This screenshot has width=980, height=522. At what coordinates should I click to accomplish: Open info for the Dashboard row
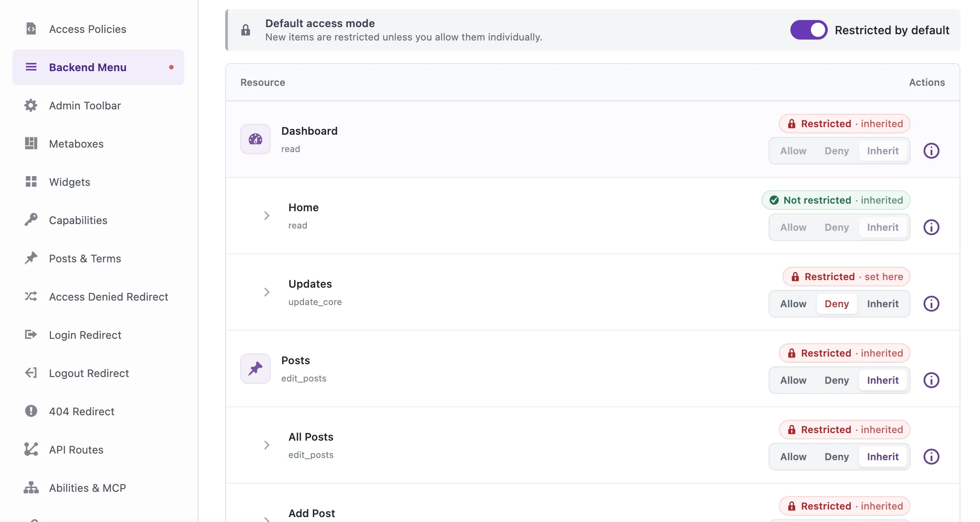click(931, 151)
